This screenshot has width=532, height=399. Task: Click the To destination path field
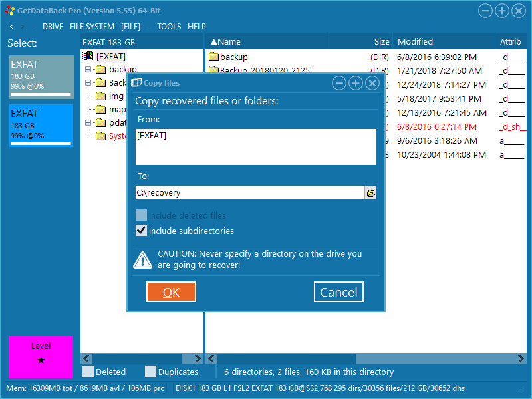249,193
